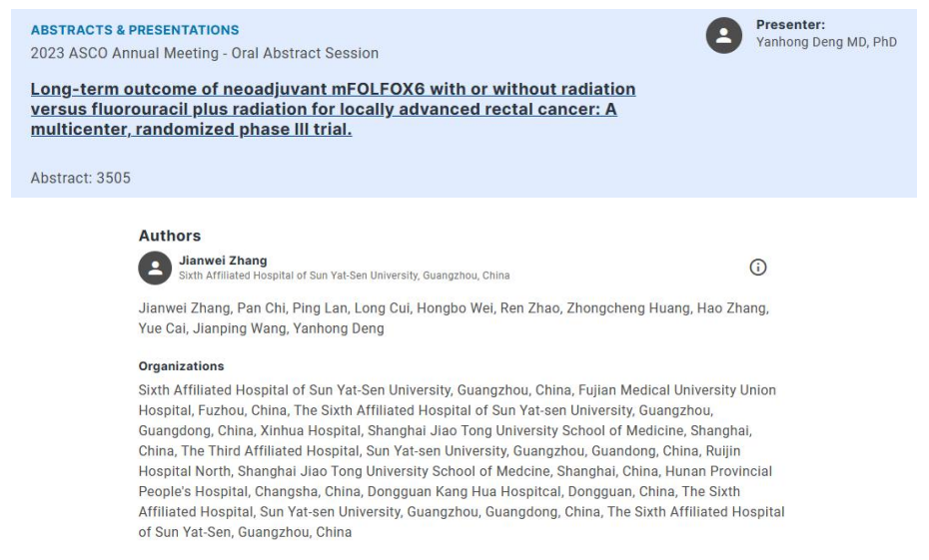929x560 pixels.
Task: Click the 2023 ASCO Annual Meeting session text
Action: [x=205, y=53]
